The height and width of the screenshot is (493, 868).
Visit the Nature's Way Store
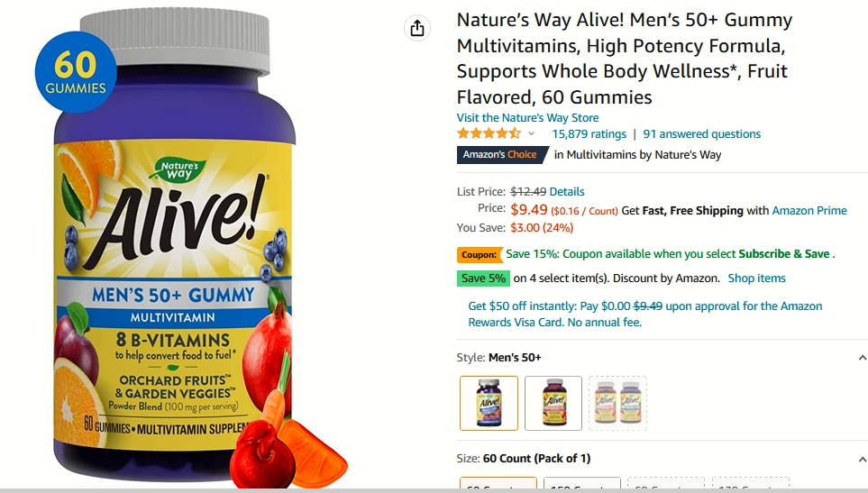pyautogui.click(x=527, y=118)
